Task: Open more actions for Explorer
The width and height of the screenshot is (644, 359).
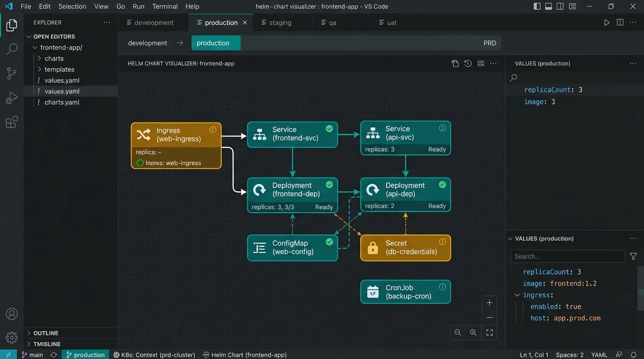Action: [x=107, y=22]
